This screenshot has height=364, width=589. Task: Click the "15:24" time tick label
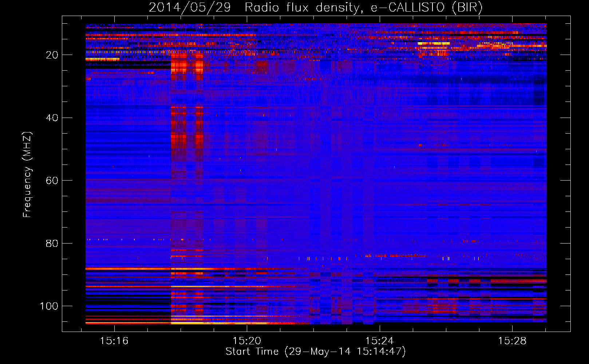[x=380, y=341]
